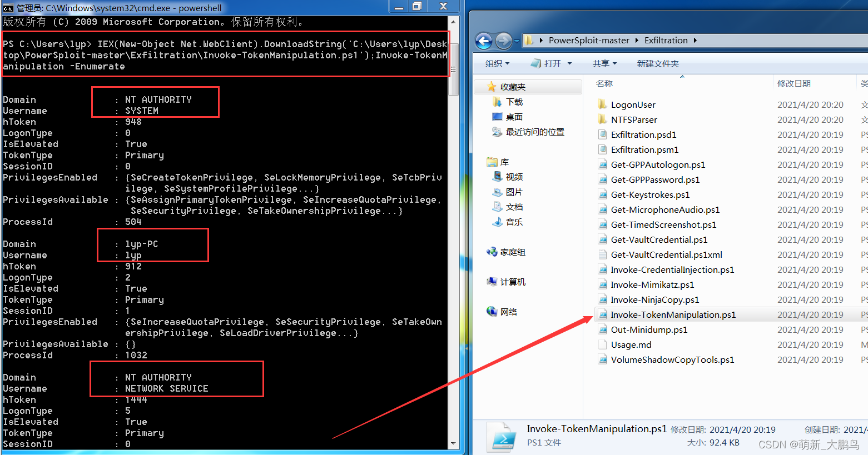Viewport: 868px width, 455px height.
Task: Click 新建文件夹 in the toolbar
Action: click(x=658, y=64)
